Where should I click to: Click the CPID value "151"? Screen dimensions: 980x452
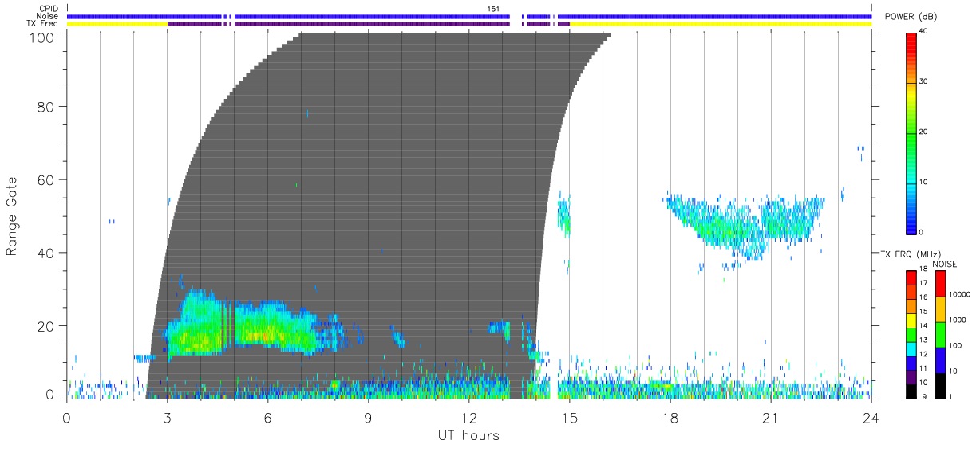tap(494, 9)
